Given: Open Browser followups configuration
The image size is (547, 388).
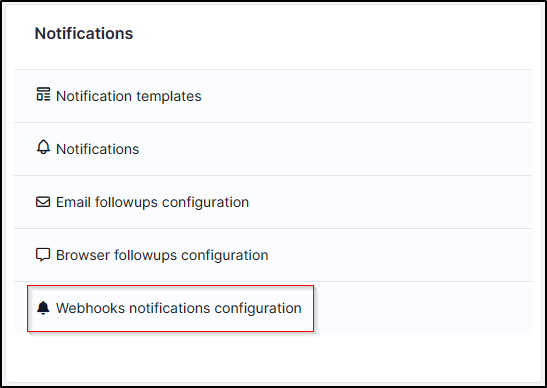Looking at the screenshot, I should [162, 255].
